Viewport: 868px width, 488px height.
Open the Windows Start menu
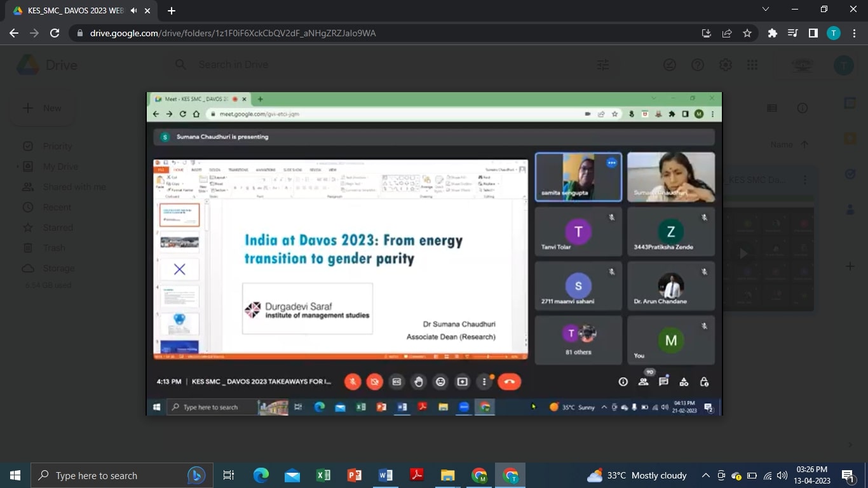(15, 475)
